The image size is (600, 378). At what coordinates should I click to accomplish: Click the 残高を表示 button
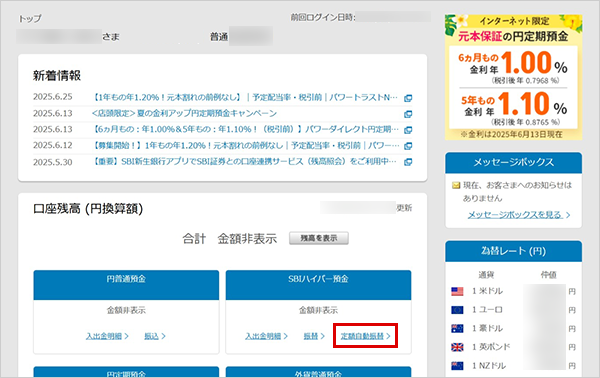(x=319, y=238)
